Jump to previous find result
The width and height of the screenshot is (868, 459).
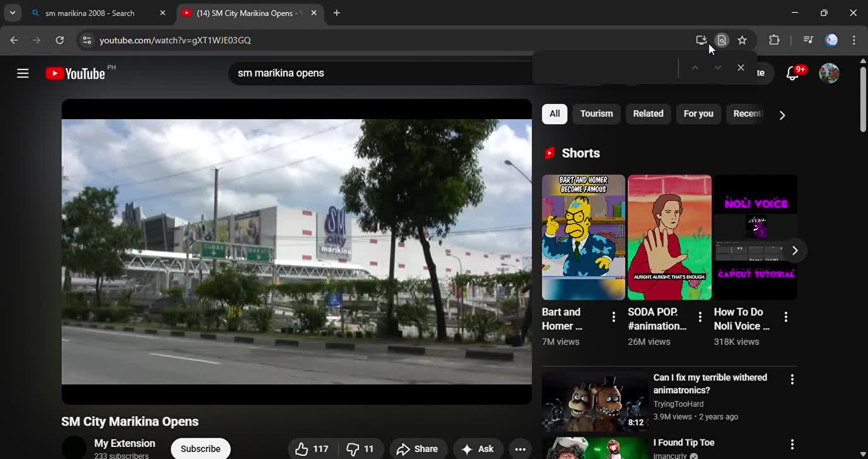point(695,67)
